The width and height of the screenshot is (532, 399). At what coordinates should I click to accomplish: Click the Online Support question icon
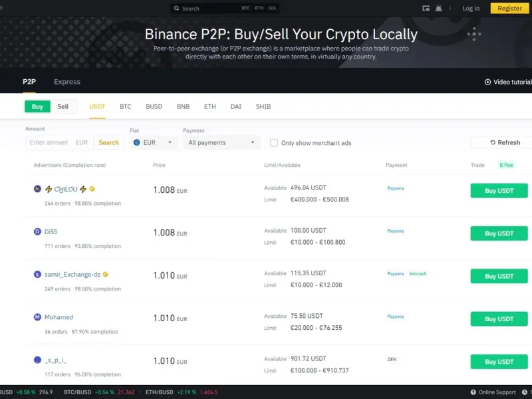coord(473,392)
